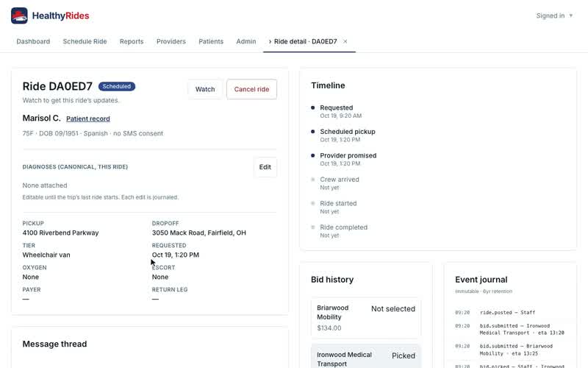Open the Providers tab
This screenshot has height=368, width=588.
tap(171, 41)
